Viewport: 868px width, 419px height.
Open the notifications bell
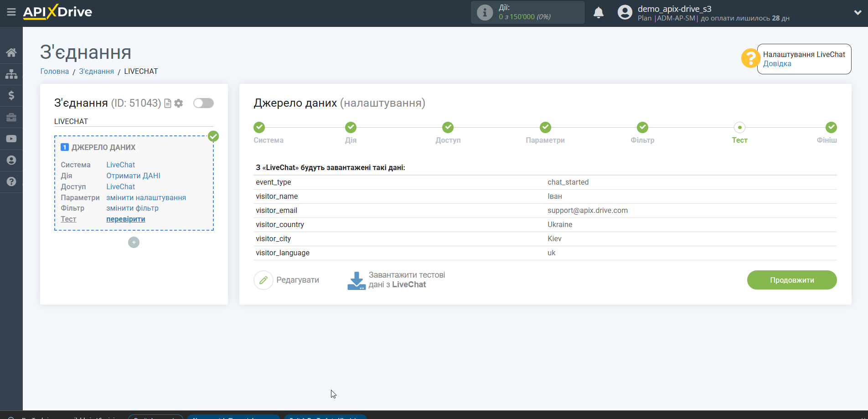[599, 12]
